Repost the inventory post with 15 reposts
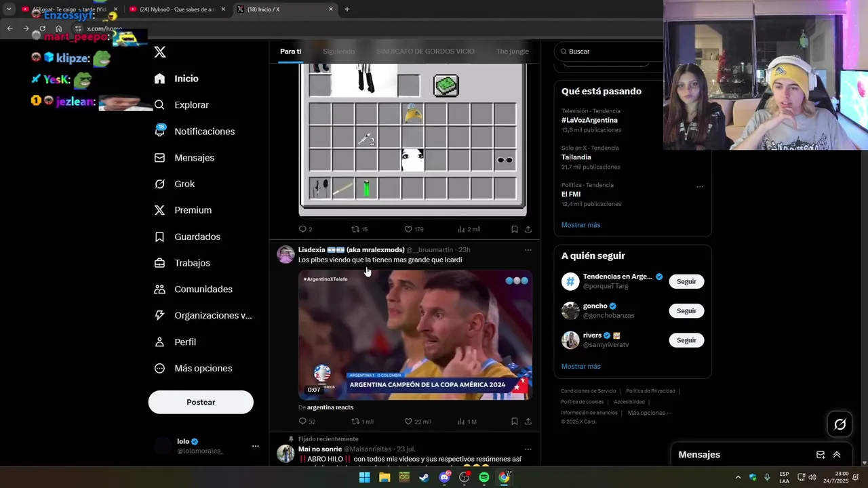 [x=359, y=229]
